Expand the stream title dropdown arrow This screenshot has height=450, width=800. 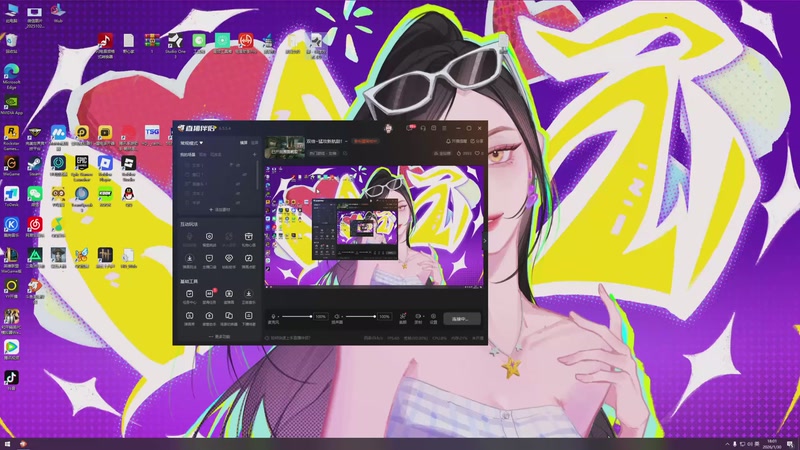pos(346,141)
